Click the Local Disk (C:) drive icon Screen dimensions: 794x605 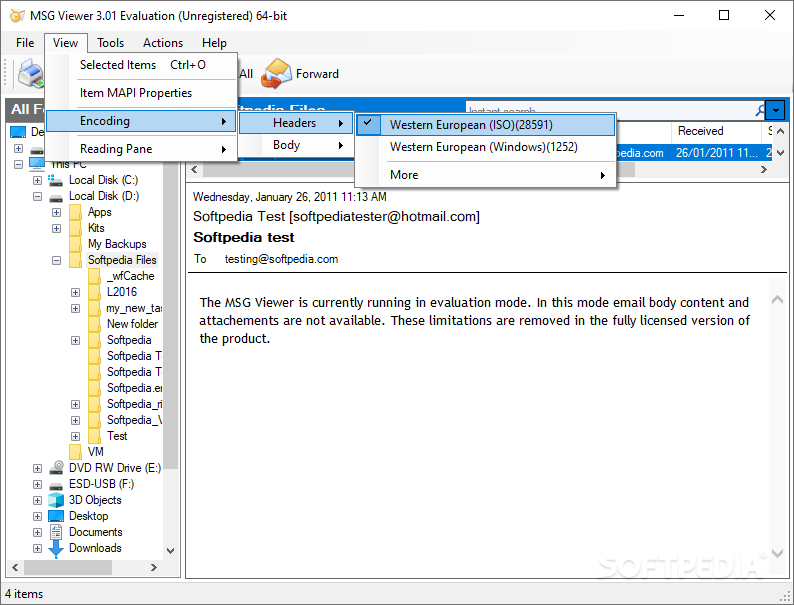point(55,180)
